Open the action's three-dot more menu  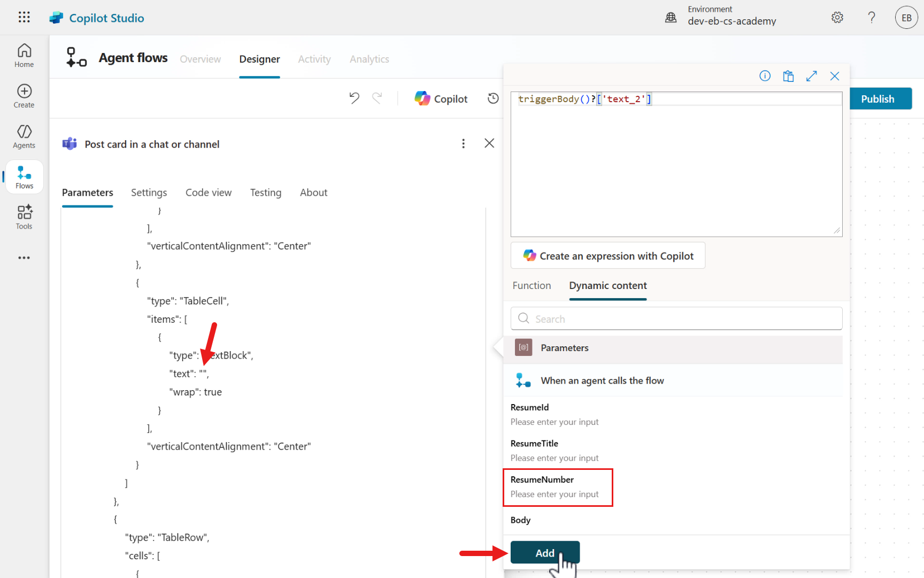pos(463,143)
